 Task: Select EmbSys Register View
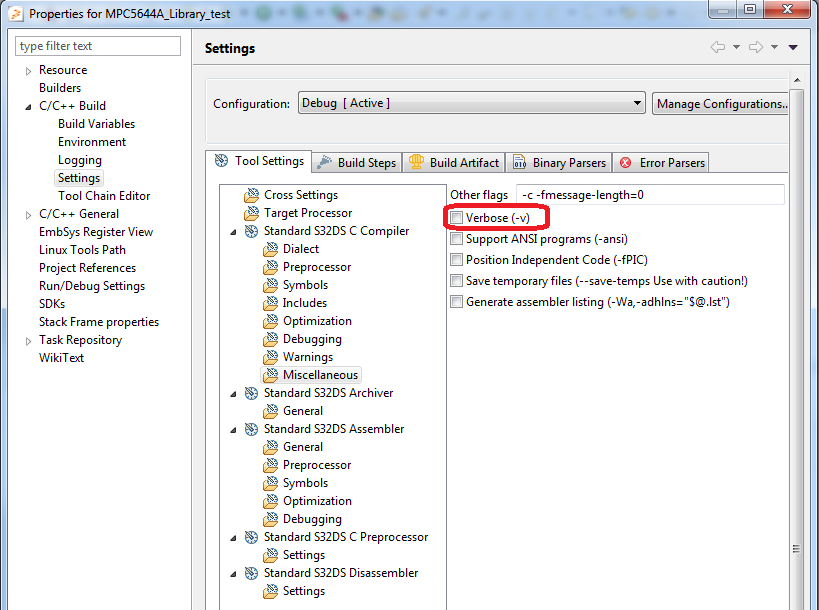pos(96,232)
